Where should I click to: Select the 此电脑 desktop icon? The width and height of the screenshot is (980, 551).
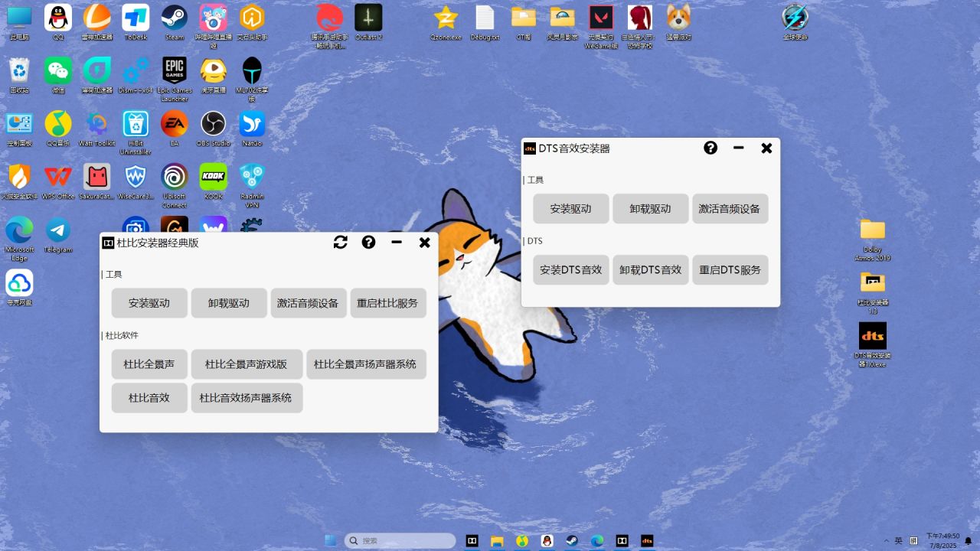[x=19, y=21]
